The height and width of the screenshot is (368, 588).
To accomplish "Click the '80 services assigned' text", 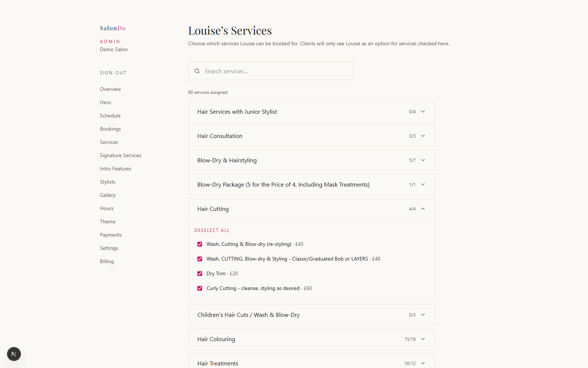I will 208,92.
